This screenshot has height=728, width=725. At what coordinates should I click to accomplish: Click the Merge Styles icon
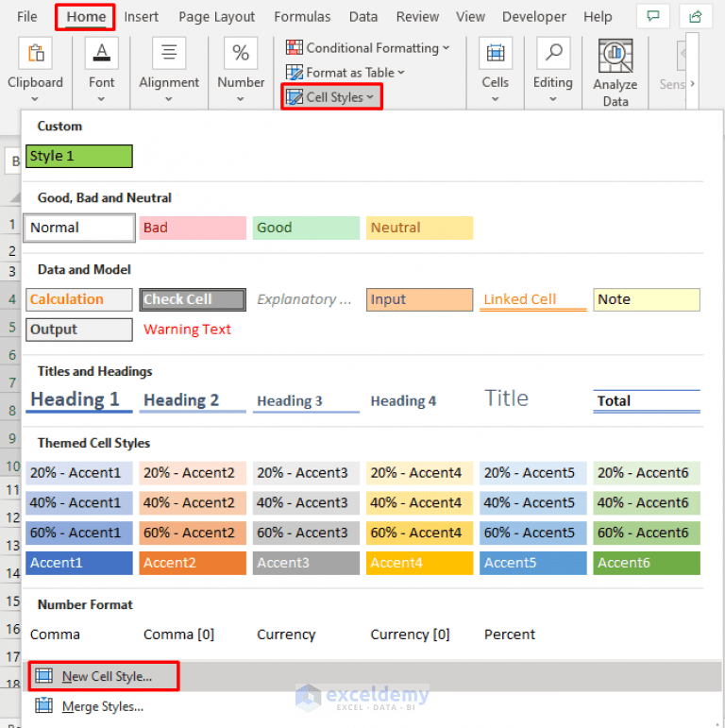click(x=43, y=705)
